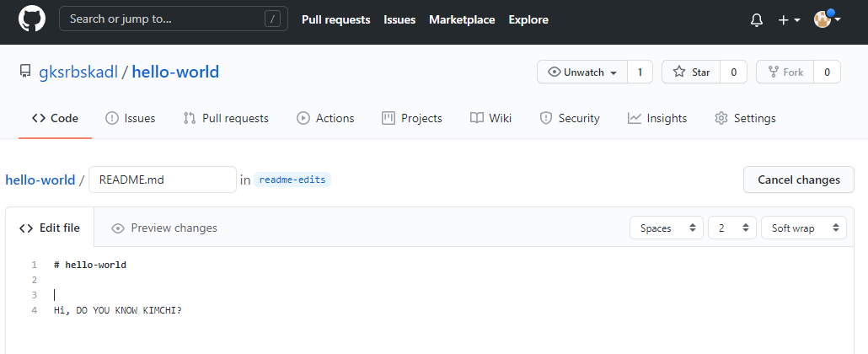Open the indent size 2 dropdown
Viewport: 868px width, 354px height.
[x=731, y=228]
